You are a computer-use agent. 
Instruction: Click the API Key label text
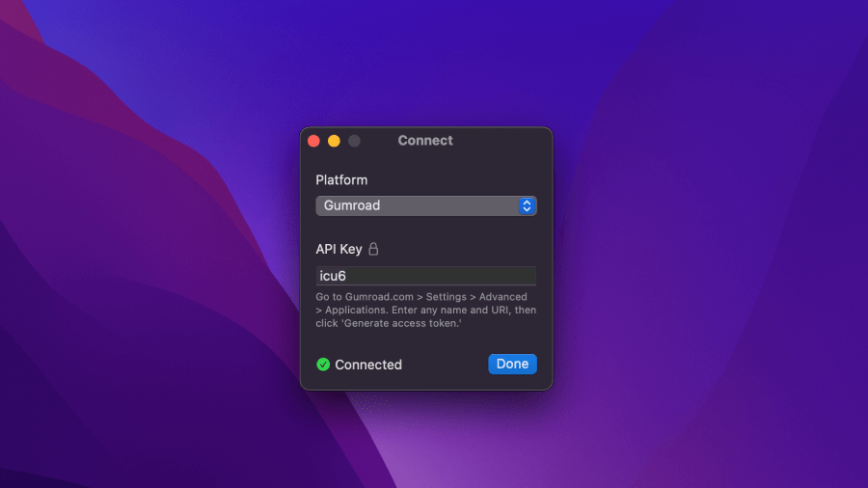[x=339, y=249]
